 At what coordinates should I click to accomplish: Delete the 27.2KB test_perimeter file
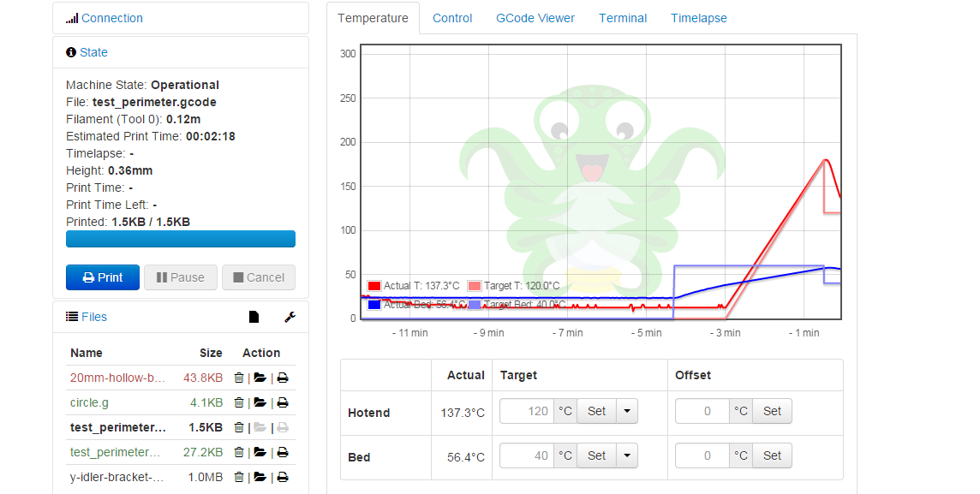[x=239, y=452]
